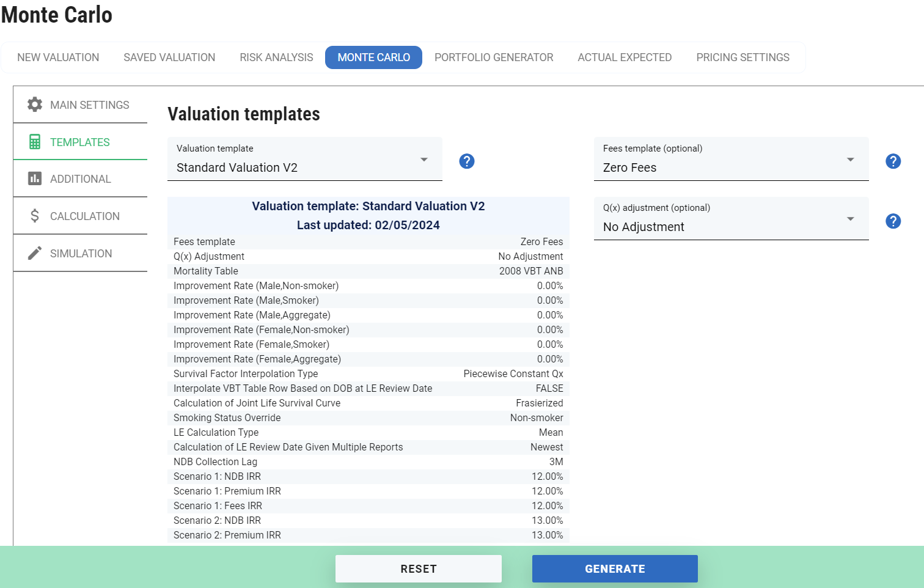Open the Saved Valuation tab
The width and height of the screenshot is (924, 588).
pyautogui.click(x=169, y=57)
